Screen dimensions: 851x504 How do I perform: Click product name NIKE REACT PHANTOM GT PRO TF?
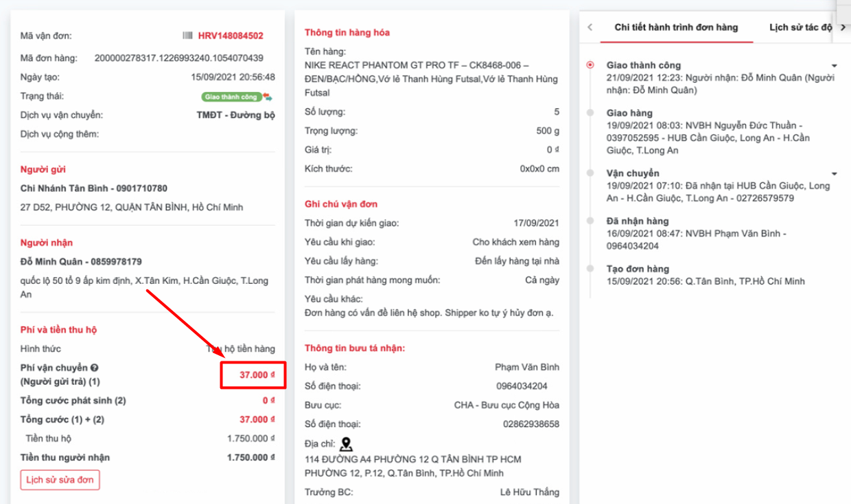pos(431,79)
